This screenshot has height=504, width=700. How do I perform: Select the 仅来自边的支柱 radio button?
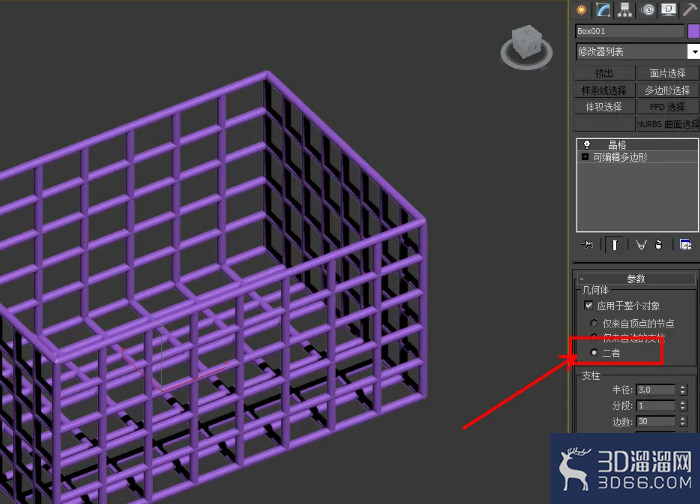(594, 336)
